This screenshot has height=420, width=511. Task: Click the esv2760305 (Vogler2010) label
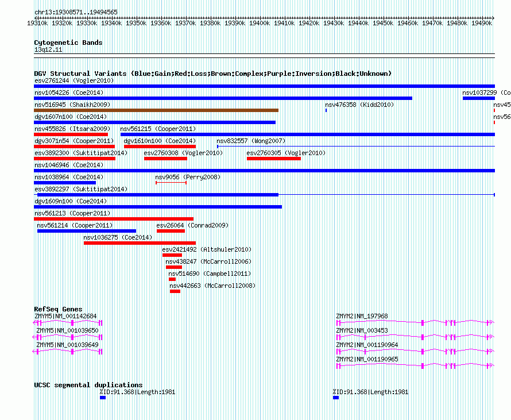(x=286, y=153)
